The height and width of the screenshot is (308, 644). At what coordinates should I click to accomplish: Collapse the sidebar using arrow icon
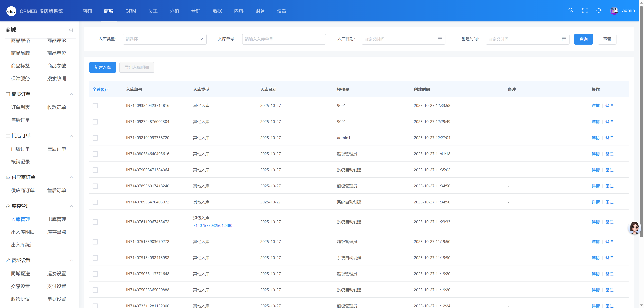(70, 30)
